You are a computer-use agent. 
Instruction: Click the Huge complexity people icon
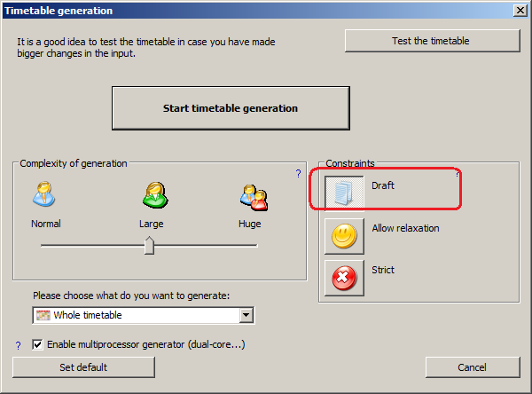click(251, 195)
